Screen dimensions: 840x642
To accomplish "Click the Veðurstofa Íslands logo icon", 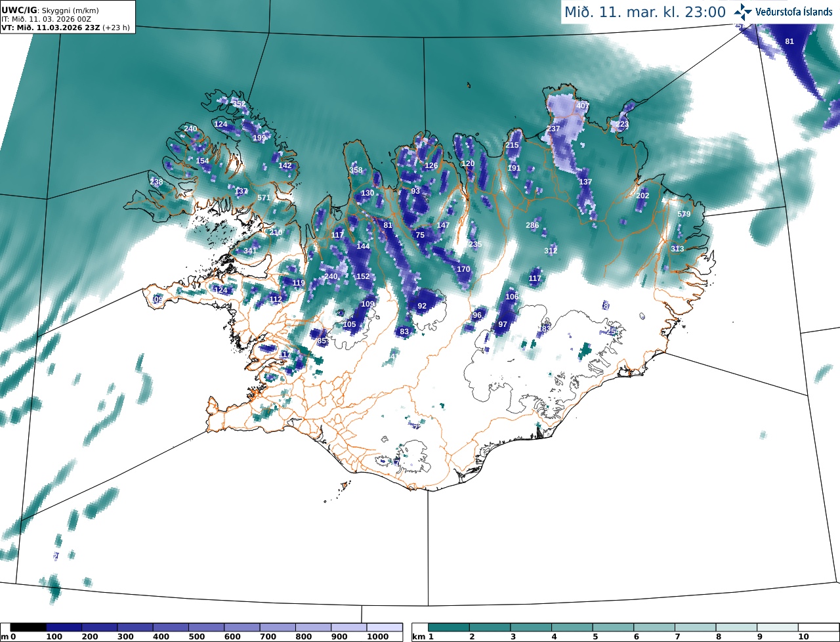I will [x=743, y=12].
